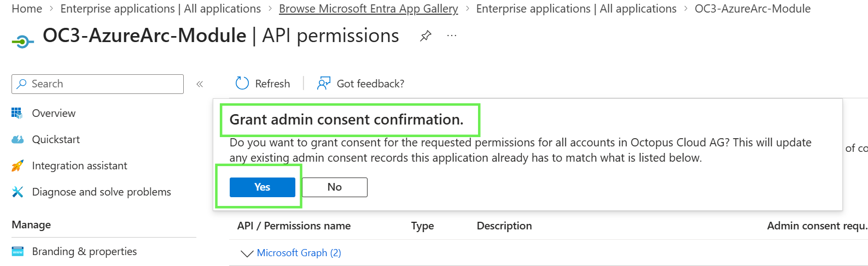
Task: Open Browse Microsoft Entra App Gallery breadcrumb
Action: click(369, 9)
